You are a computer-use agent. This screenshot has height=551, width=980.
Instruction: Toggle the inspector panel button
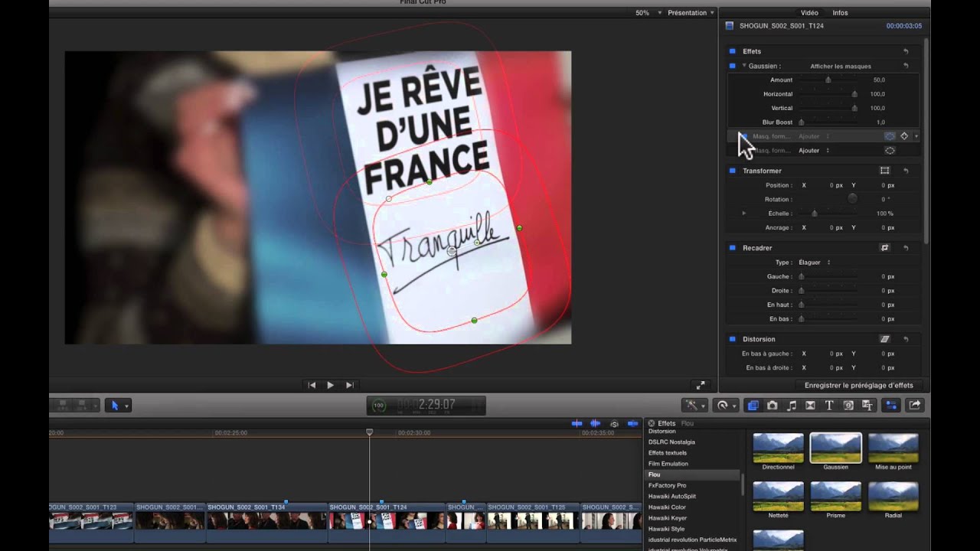[x=891, y=406]
